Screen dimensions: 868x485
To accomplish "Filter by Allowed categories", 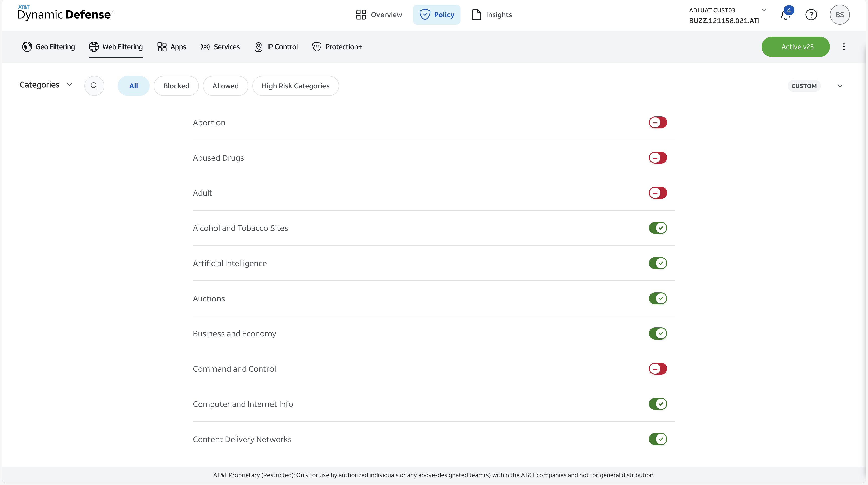I will pos(226,86).
